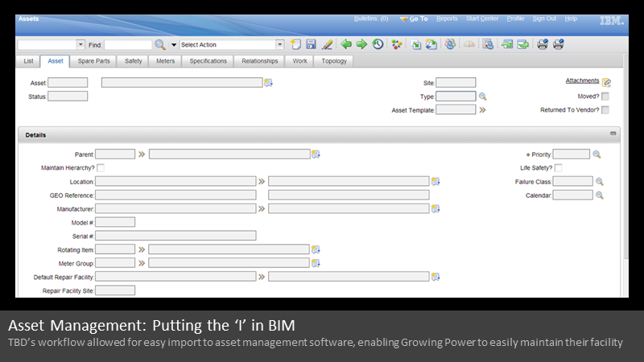Open lookup magnifier for Failure Class
The height and width of the screenshot is (362, 644).
pos(600,182)
